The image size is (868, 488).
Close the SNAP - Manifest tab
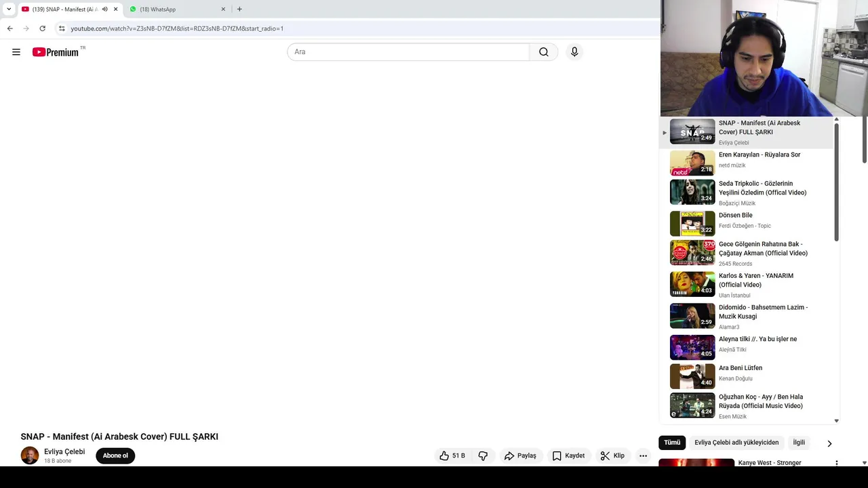click(115, 9)
